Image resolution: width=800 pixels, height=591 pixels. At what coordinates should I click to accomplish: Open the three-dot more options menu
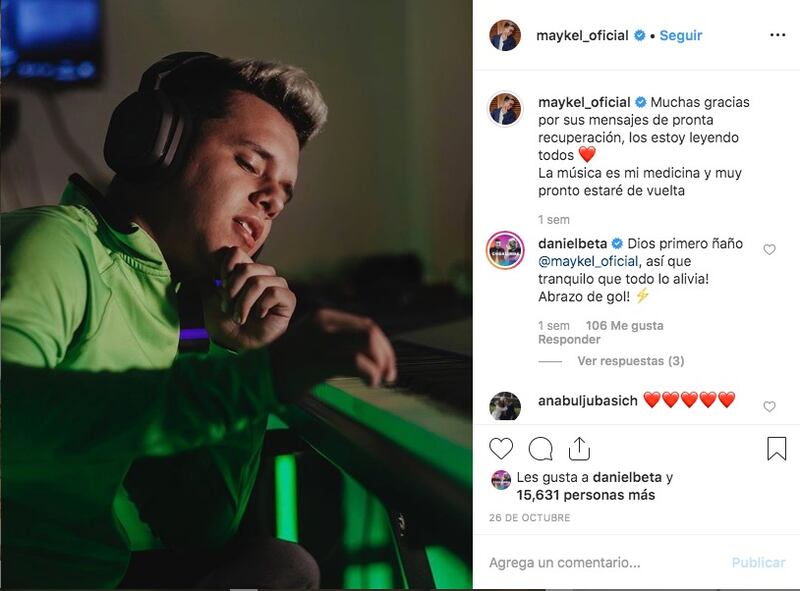point(778,35)
